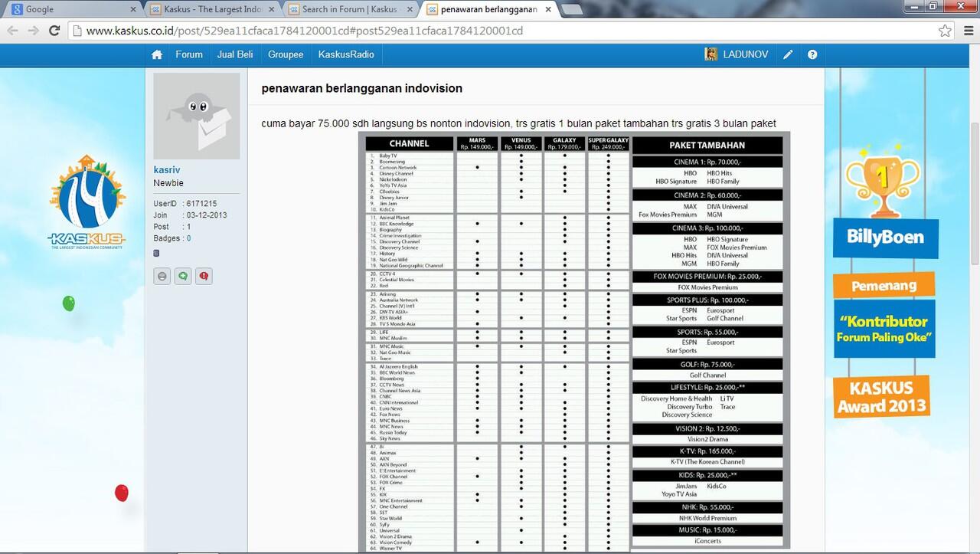Click the red exclamation report icon
Screen dimensions: 980x554
(x=203, y=277)
